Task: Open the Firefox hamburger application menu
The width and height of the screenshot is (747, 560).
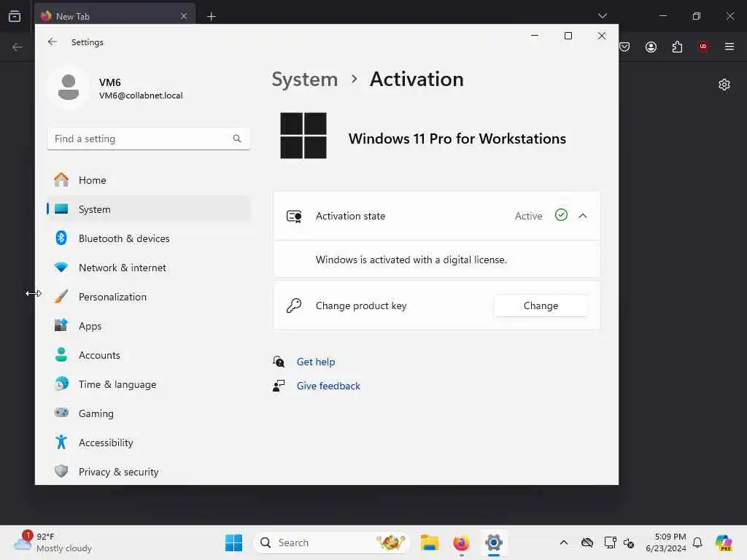Action: [x=729, y=47]
